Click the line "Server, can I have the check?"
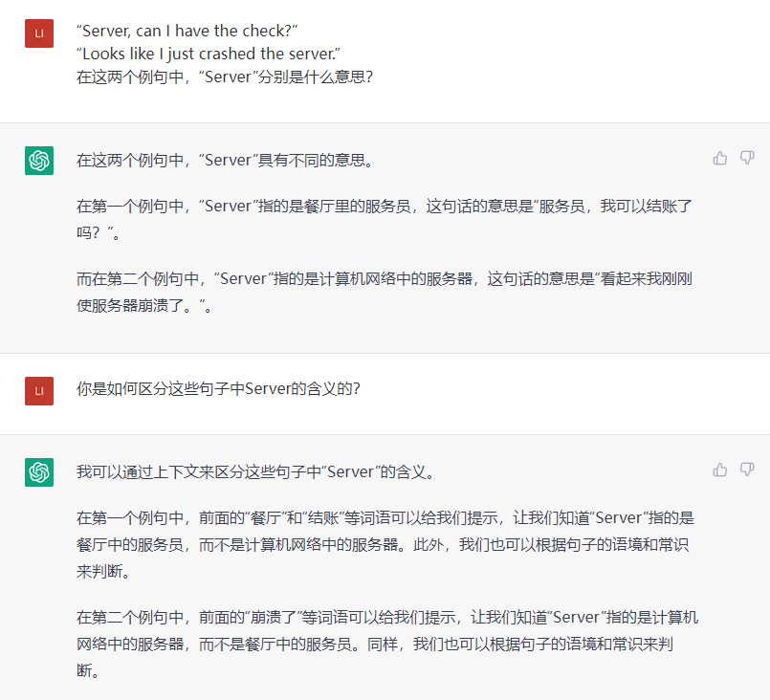Screen dimensions: 770x700 pyautogui.click(x=189, y=31)
